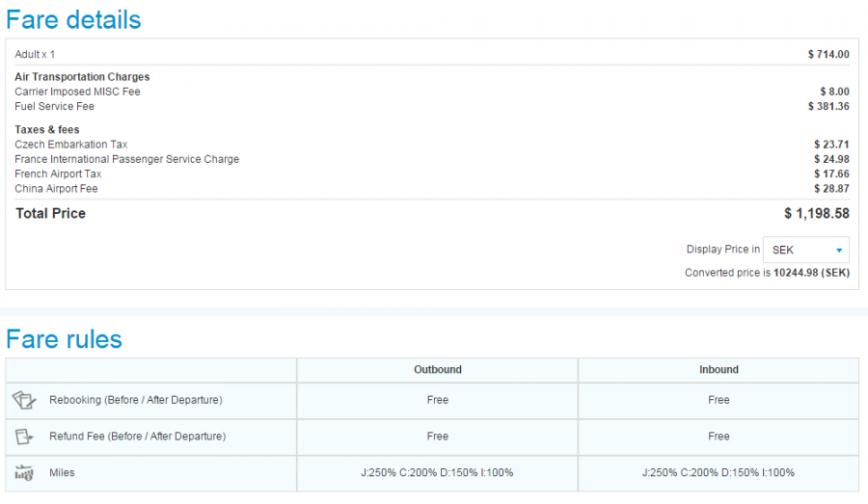Click the Refund Fee icon
Screen dimensions: 868x504
pyautogui.click(x=24, y=437)
